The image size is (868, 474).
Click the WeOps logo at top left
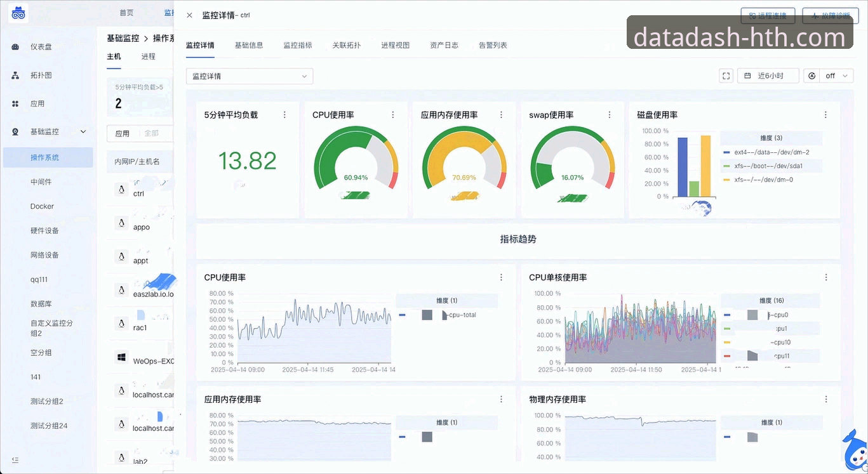[18, 13]
